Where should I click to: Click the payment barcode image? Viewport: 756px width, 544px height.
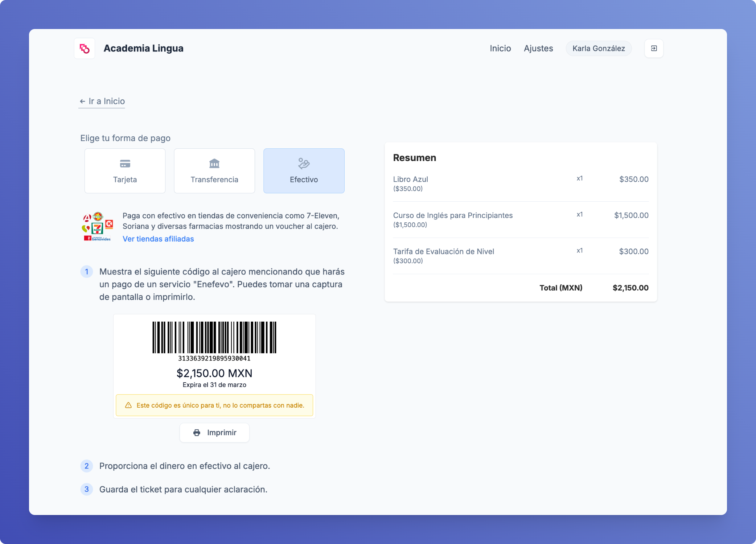tap(214, 337)
